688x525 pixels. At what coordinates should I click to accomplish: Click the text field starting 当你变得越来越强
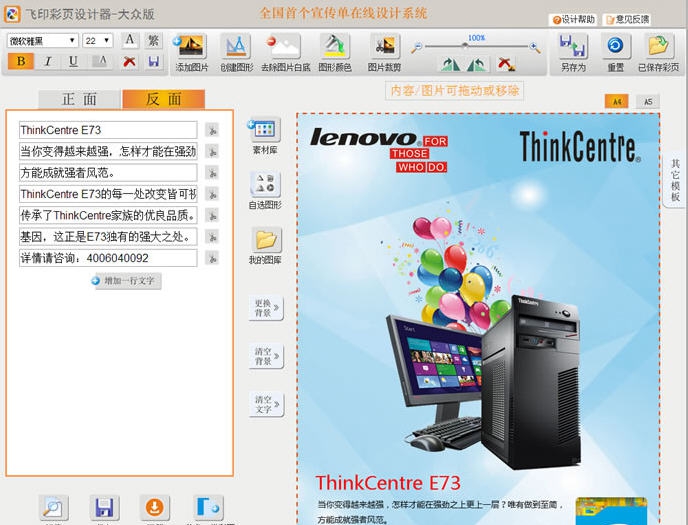tap(108, 151)
